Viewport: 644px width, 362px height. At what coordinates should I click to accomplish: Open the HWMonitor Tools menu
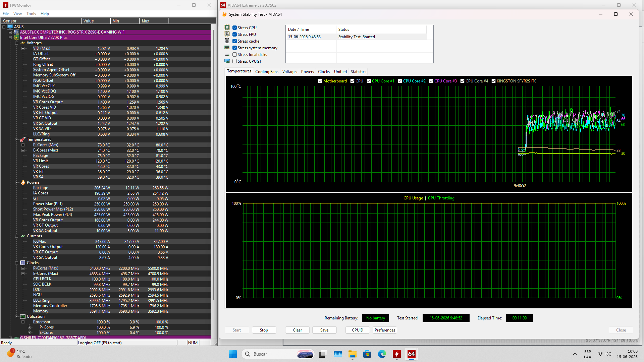pos(31,14)
